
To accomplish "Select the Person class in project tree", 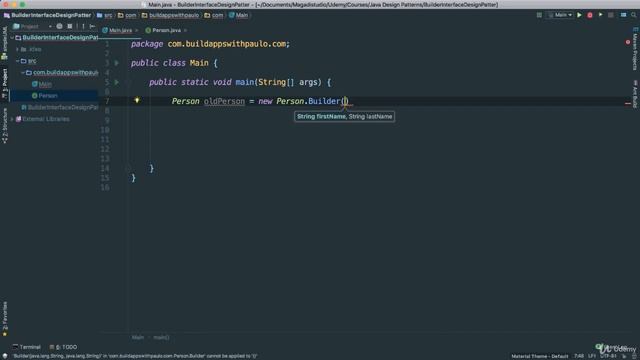I will tap(48, 96).
